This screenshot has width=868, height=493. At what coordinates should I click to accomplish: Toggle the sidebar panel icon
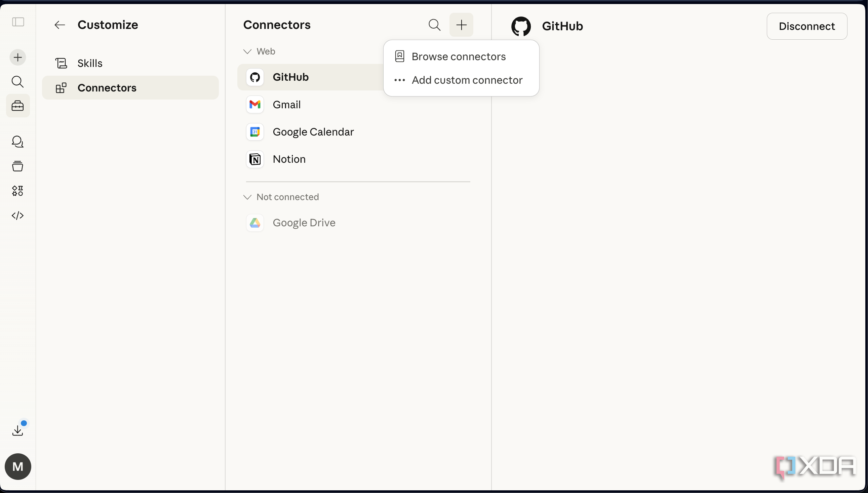pyautogui.click(x=18, y=22)
